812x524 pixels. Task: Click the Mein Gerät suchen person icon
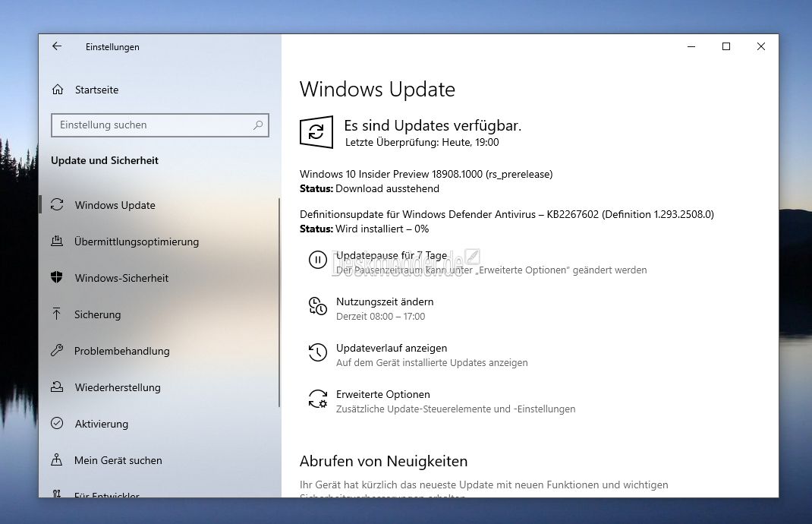tap(57, 459)
